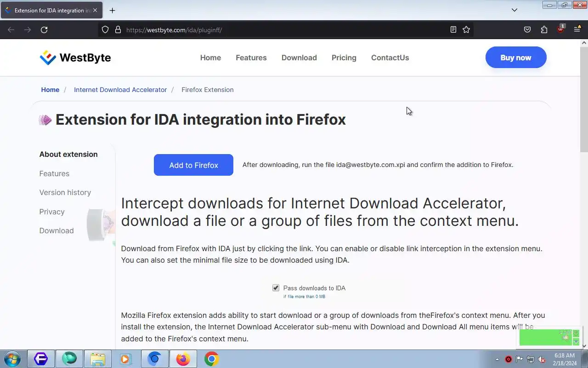Select About extension in the sidebar
Screen dimensions: 588x368
68,154
